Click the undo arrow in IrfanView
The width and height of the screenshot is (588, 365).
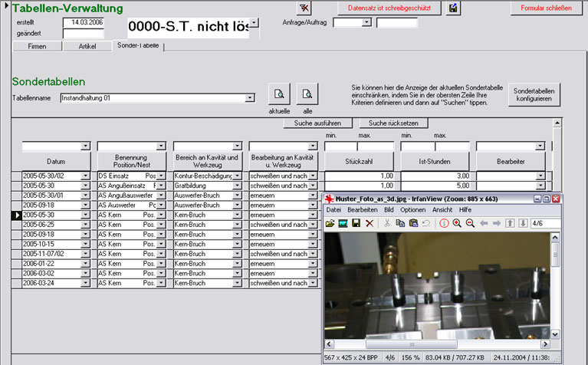(426, 224)
